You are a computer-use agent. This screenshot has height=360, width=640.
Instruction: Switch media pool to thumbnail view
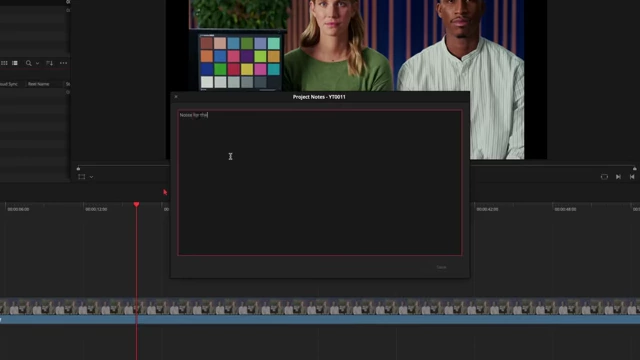point(4,63)
